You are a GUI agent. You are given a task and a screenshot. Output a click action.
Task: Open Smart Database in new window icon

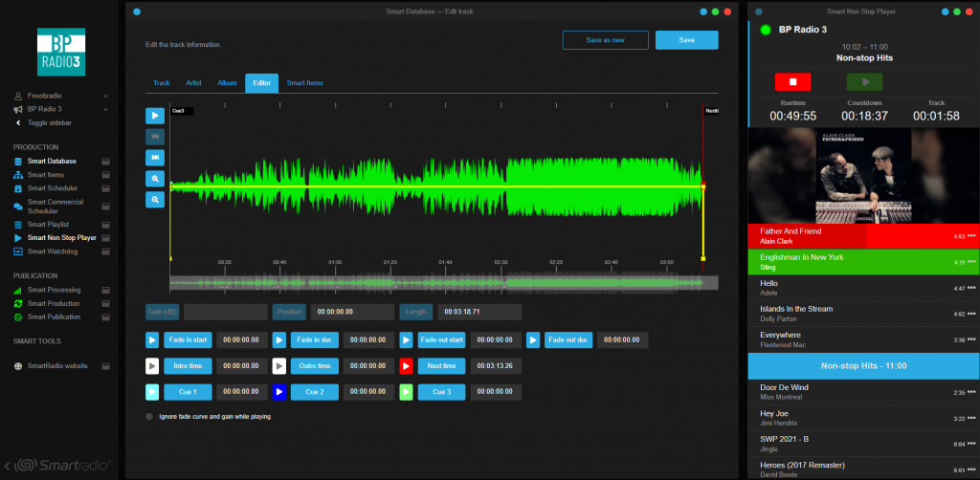tap(105, 161)
